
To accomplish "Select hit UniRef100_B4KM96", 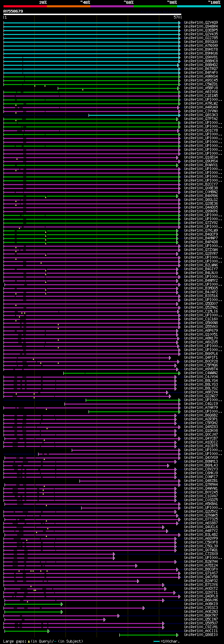I will point(201,196).
